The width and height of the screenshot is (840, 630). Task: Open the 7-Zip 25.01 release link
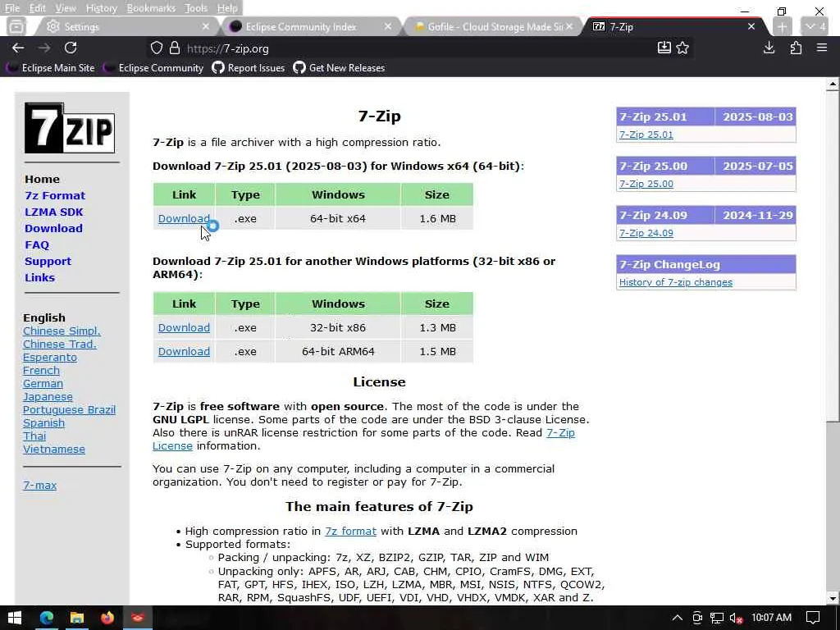click(646, 135)
